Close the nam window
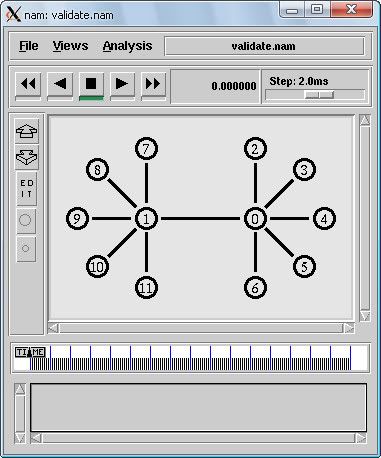Screen dimensions: 381x458 (351, 10)
